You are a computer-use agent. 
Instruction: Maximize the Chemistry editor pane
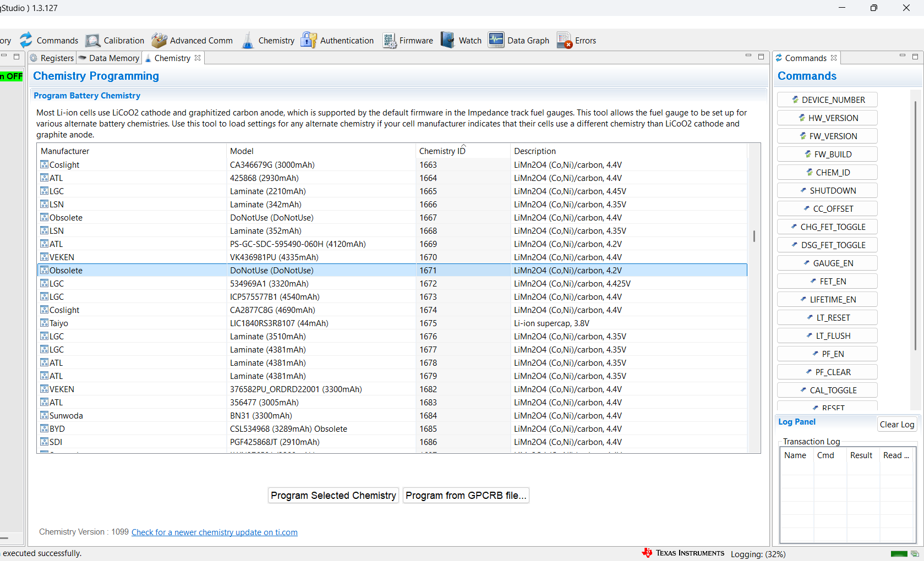tap(761, 57)
